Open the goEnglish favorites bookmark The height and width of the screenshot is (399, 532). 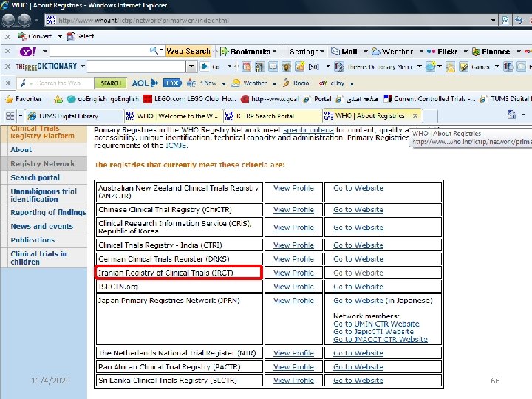tap(103, 99)
